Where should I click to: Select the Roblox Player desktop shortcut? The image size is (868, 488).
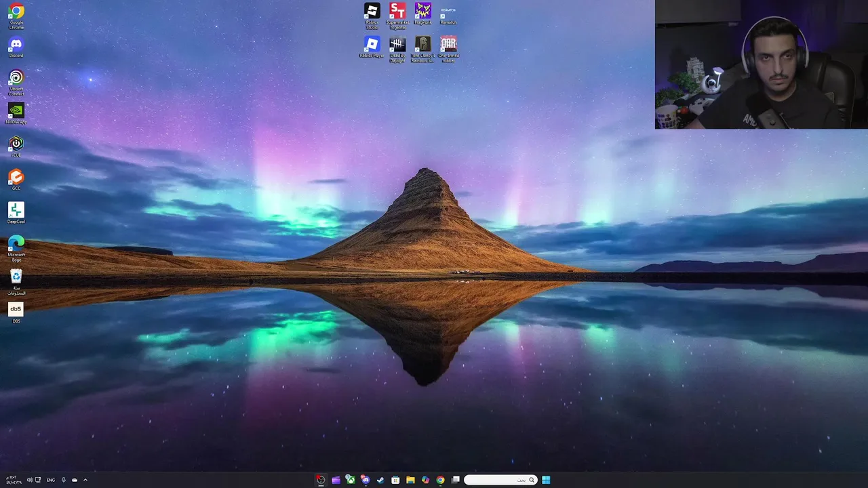[372, 47]
